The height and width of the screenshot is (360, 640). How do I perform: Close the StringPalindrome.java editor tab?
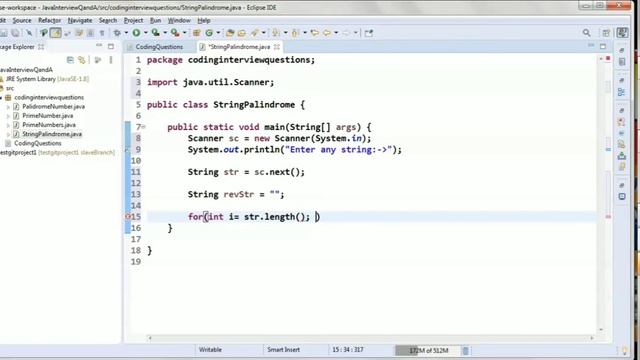277,47
